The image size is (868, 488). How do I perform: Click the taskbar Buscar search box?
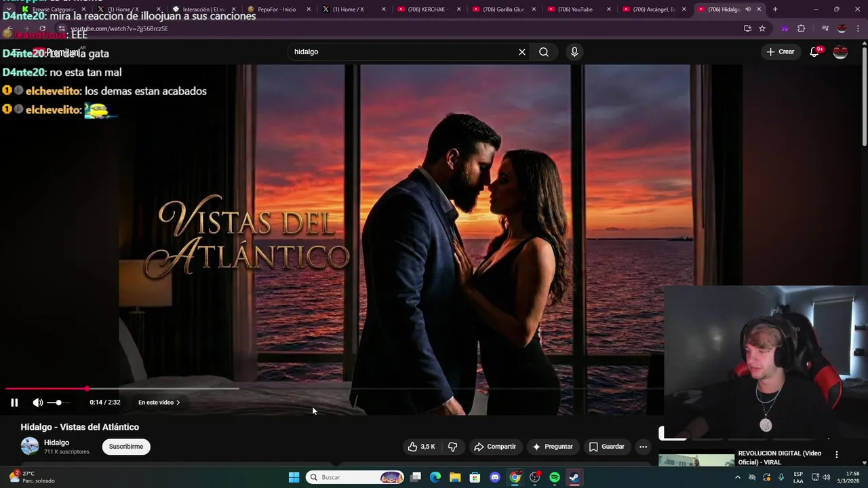pos(355,477)
